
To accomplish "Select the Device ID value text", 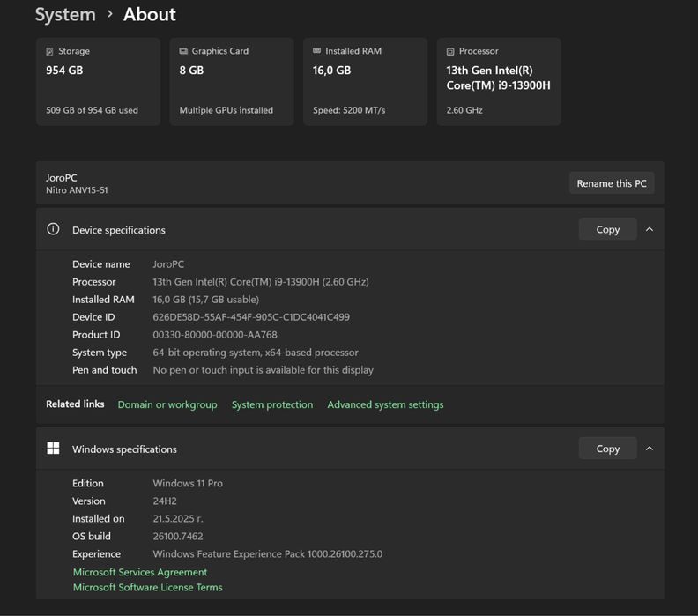I will coord(251,317).
